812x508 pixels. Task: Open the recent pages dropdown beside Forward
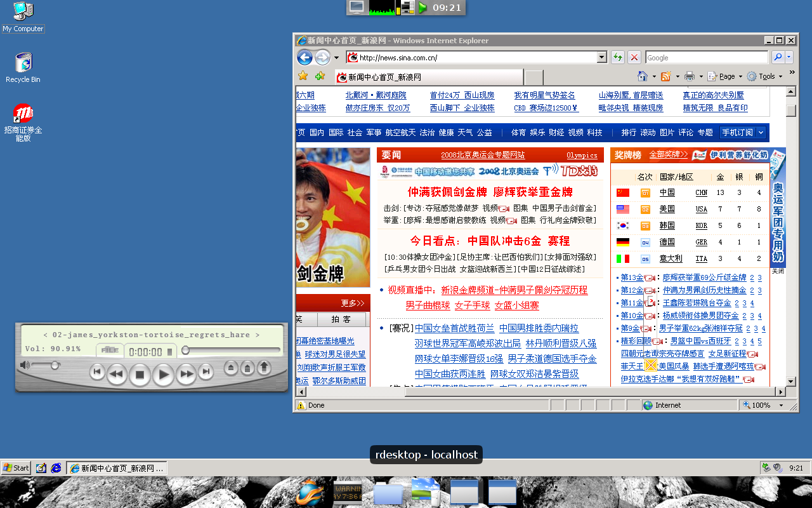(x=337, y=58)
